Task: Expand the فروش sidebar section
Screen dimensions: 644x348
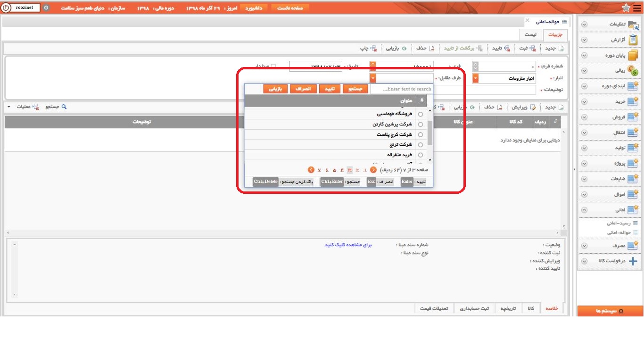Action: coord(584,117)
